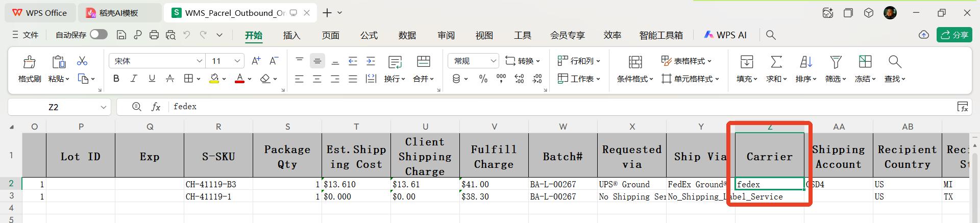Click the increase indent icon

click(x=371, y=61)
